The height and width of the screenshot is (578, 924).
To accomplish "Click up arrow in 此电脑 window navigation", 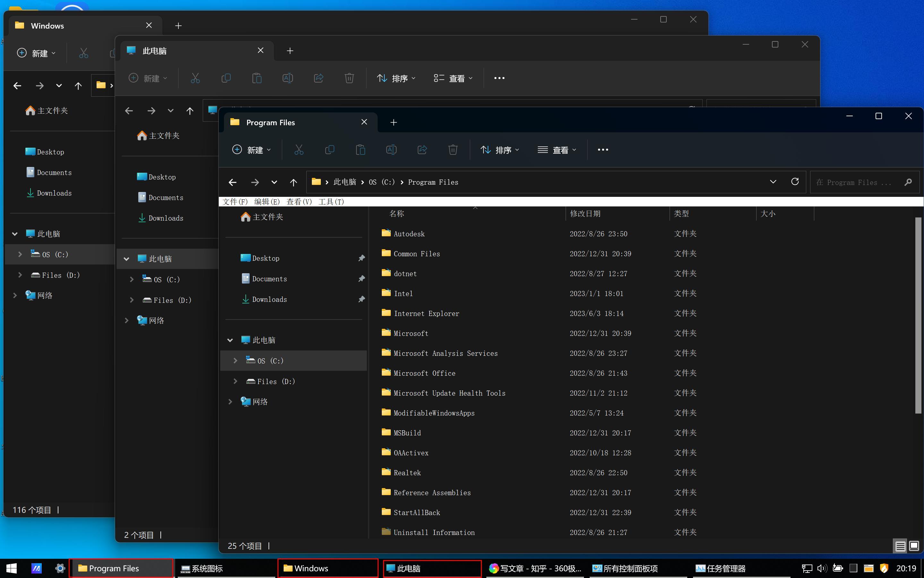I will (x=190, y=111).
